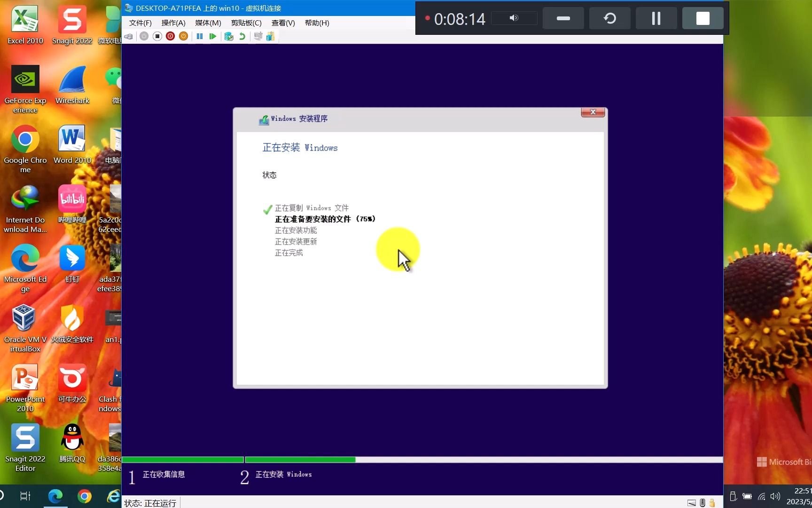Viewport: 812px width, 508px height.
Task: Open Google Chrome desktop icon
Action: tap(25, 149)
